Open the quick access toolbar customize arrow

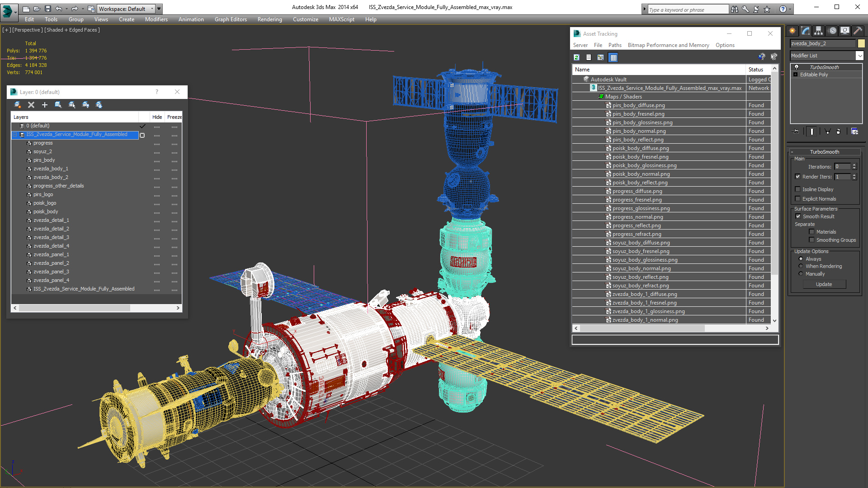click(159, 9)
